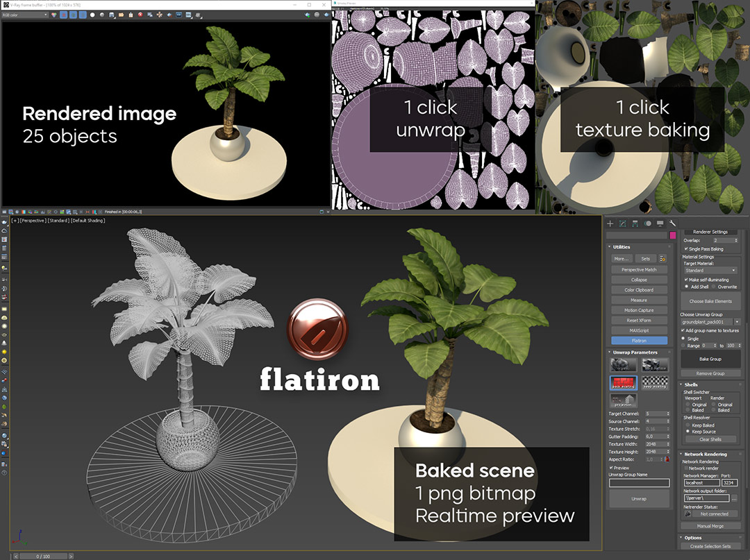Click the Unwrap Group Name input field
This screenshot has height=560, width=750.
click(x=639, y=483)
